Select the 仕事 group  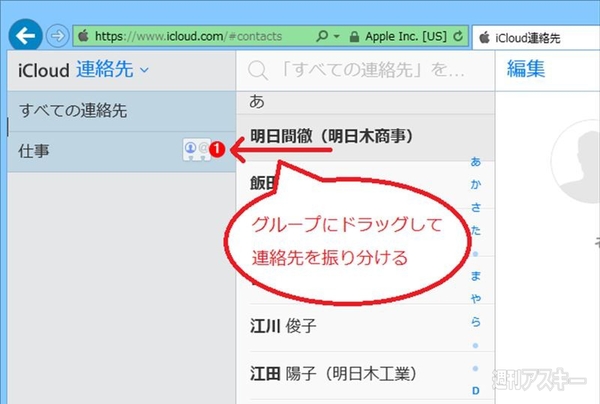121,152
